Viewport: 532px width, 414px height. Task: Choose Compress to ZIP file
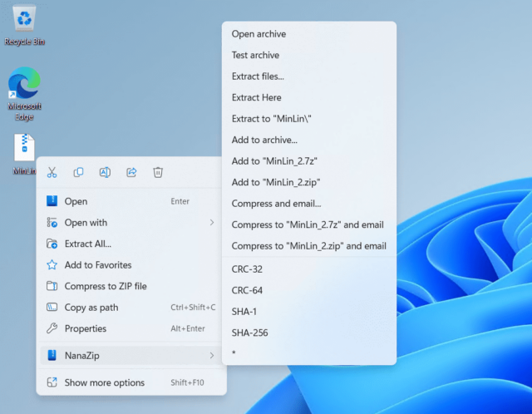click(131, 286)
